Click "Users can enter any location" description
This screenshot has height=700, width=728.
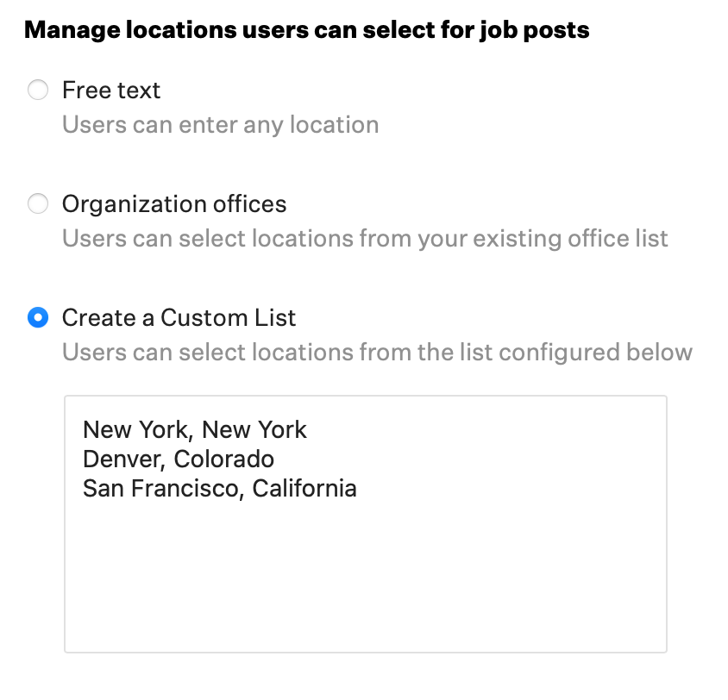(x=220, y=125)
